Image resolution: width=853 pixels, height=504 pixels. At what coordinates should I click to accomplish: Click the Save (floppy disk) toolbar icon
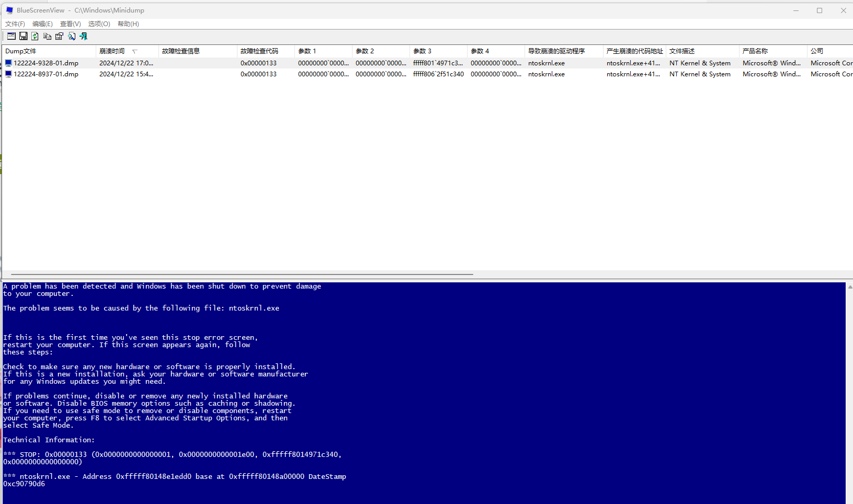pyautogui.click(x=23, y=36)
